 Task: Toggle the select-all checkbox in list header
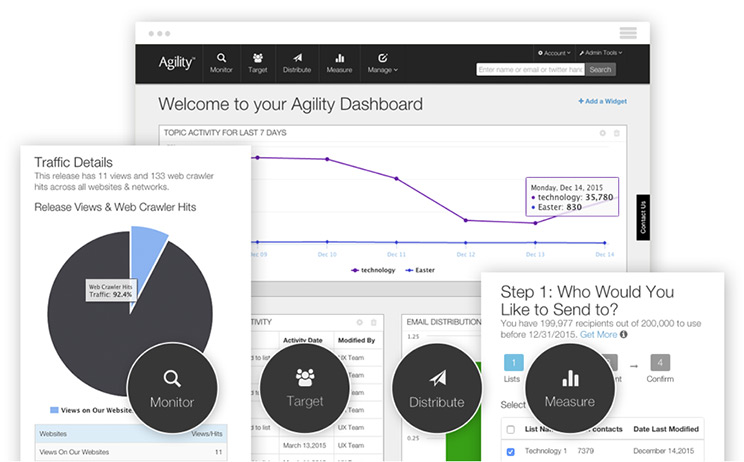(x=512, y=428)
